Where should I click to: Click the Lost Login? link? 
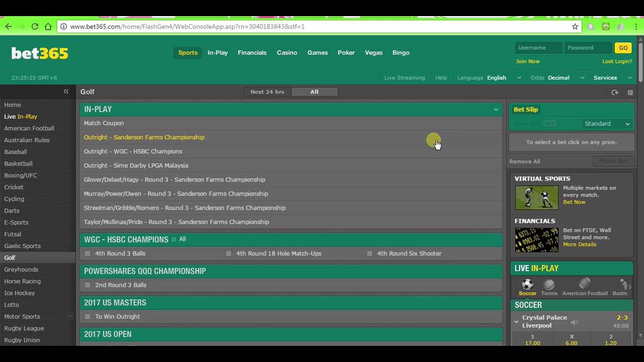(x=617, y=61)
